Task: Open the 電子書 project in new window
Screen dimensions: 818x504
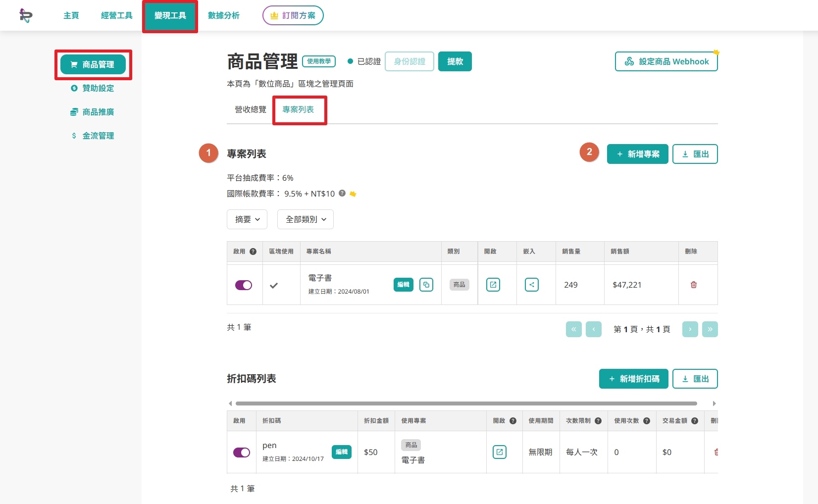Action: (x=493, y=285)
